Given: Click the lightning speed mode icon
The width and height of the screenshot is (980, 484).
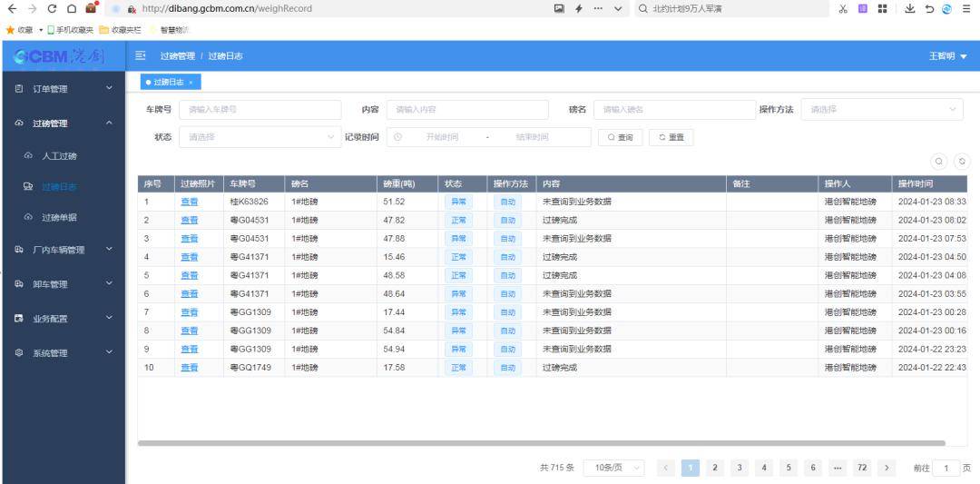Looking at the screenshot, I should tap(579, 9).
